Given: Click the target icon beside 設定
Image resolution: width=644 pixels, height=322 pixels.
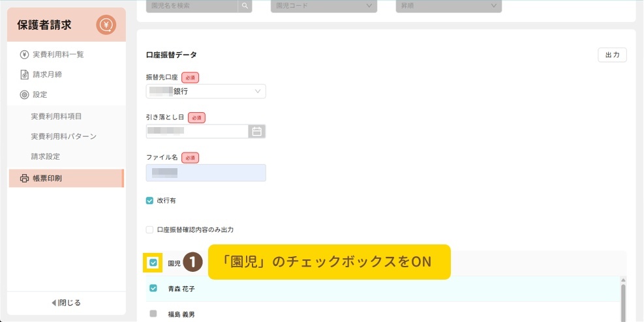Looking at the screenshot, I should coord(24,95).
